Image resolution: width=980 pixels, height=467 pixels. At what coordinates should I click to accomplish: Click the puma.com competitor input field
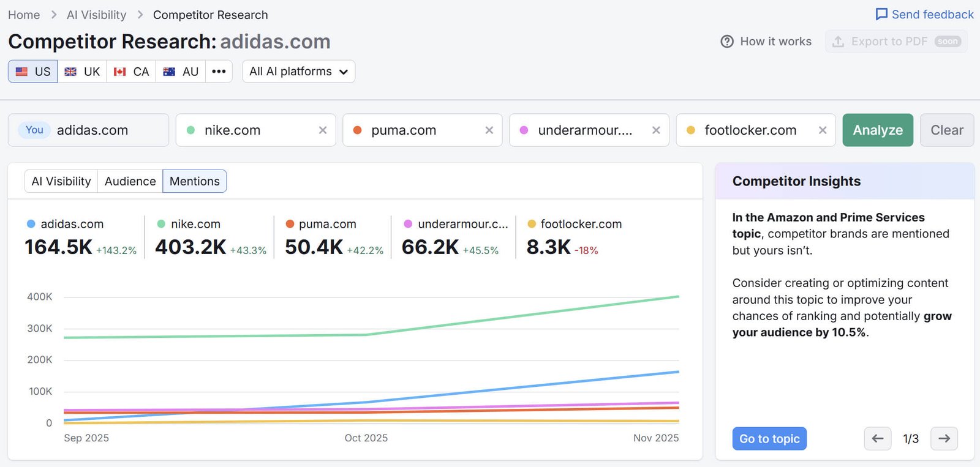[422, 130]
